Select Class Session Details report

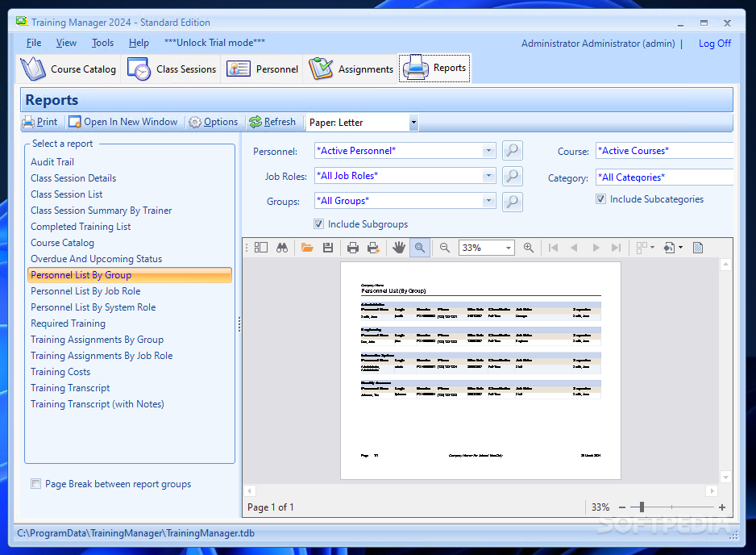(73, 178)
